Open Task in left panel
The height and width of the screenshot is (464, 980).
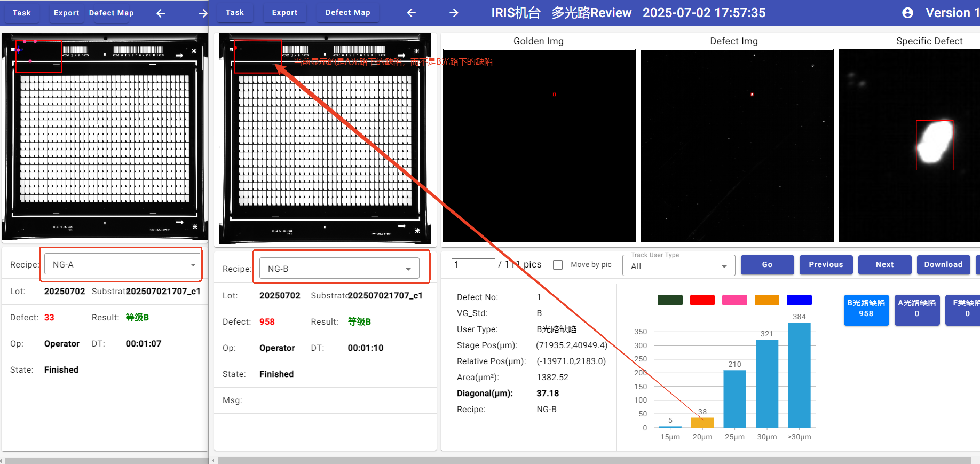click(22, 13)
